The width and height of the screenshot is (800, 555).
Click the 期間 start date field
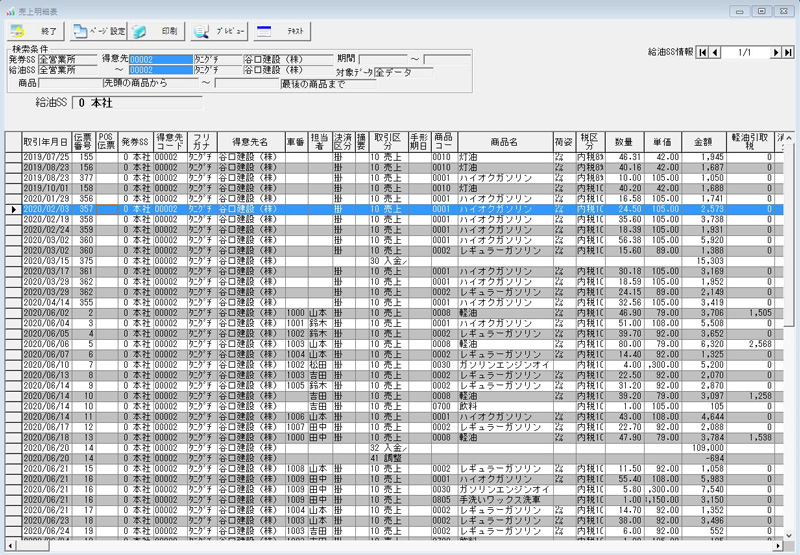tap(382, 60)
